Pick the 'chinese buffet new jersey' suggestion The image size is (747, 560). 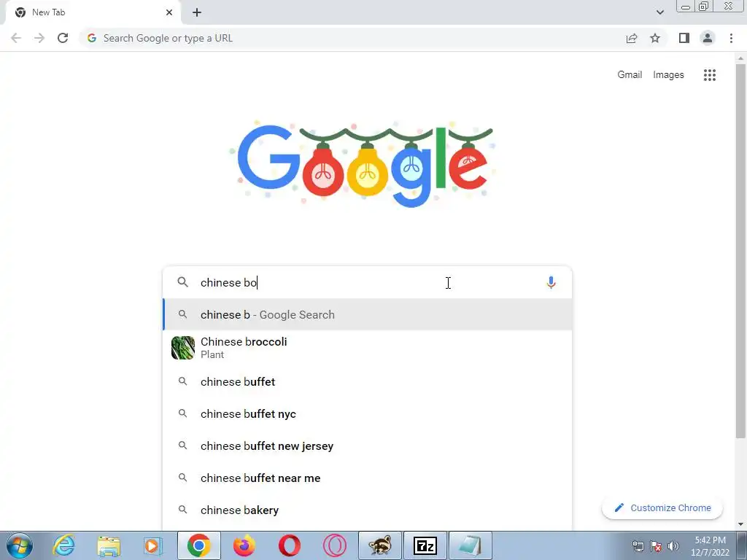[368, 446]
